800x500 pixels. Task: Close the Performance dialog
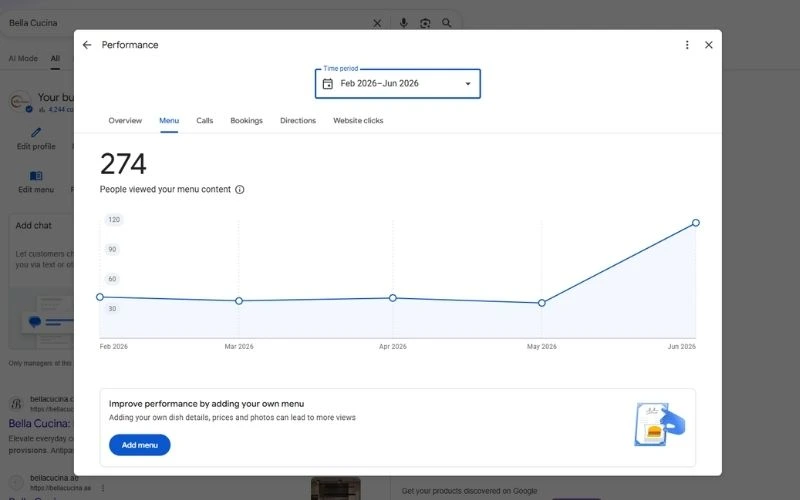pos(709,45)
